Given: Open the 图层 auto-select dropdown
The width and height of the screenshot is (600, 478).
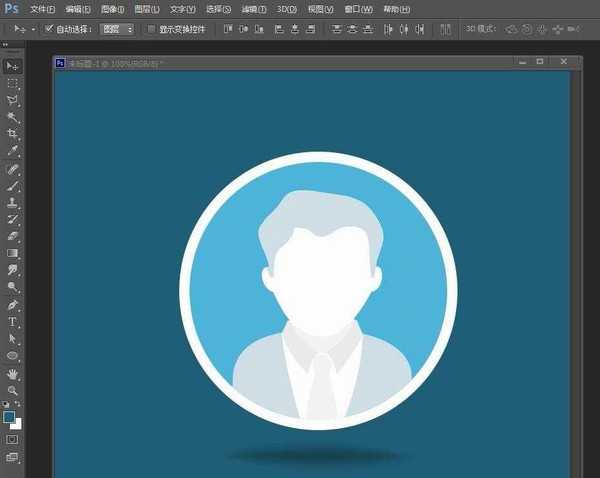Looking at the screenshot, I should [x=117, y=29].
